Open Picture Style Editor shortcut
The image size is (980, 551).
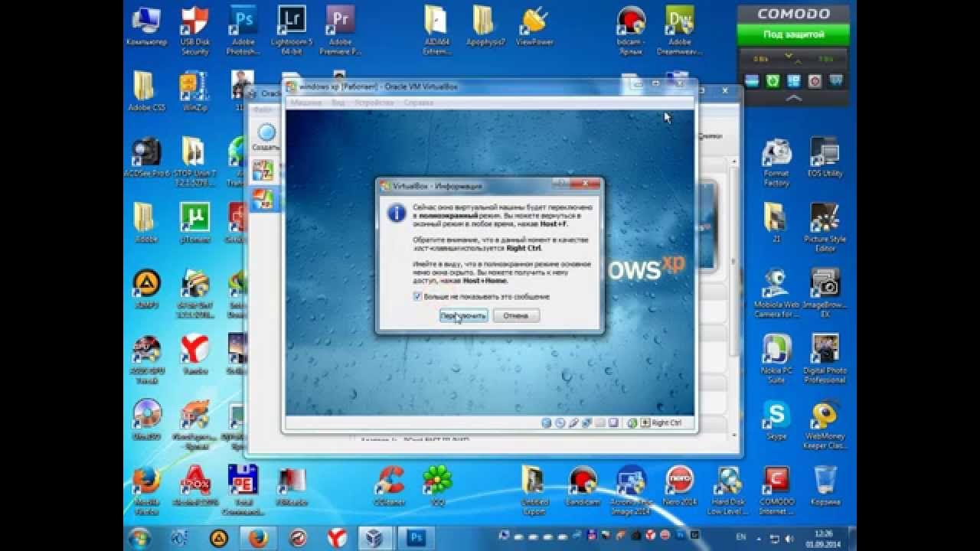click(825, 227)
